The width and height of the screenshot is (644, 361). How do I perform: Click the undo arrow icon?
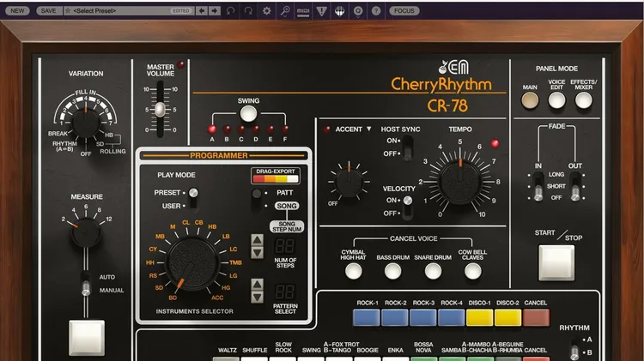(231, 10)
